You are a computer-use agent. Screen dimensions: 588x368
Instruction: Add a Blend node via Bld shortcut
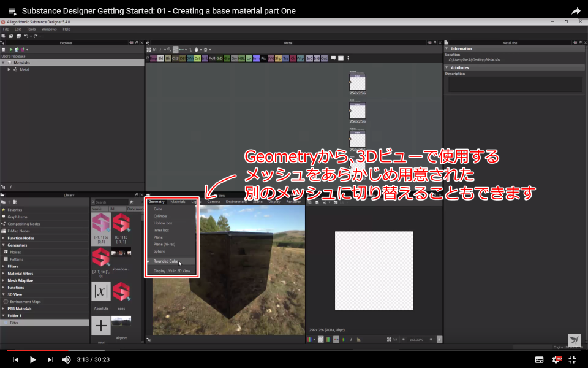(x=161, y=59)
